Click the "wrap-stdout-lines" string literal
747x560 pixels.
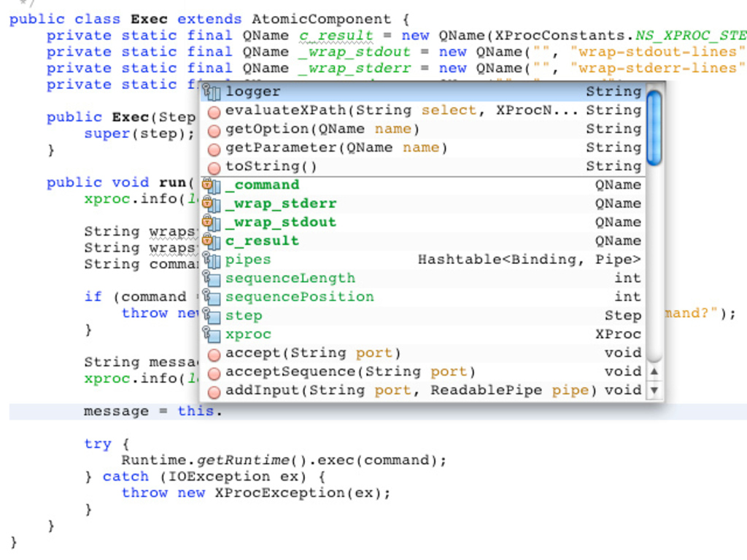pyautogui.click(x=657, y=52)
